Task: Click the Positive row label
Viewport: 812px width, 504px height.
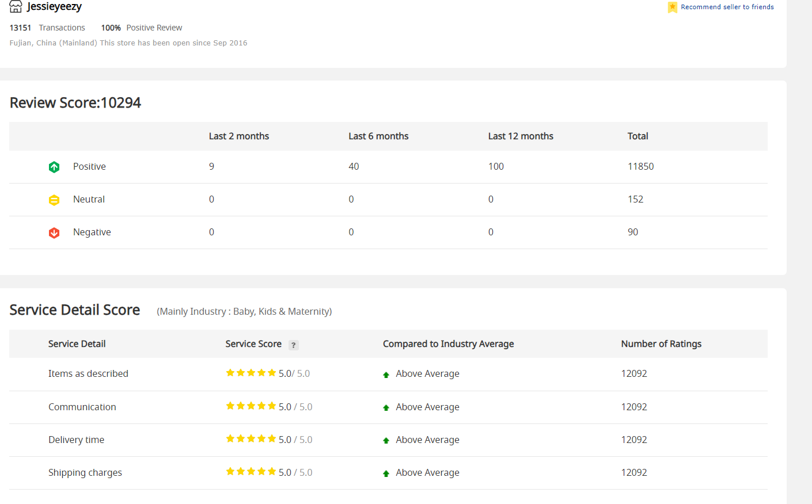Action: (x=89, y=166)
